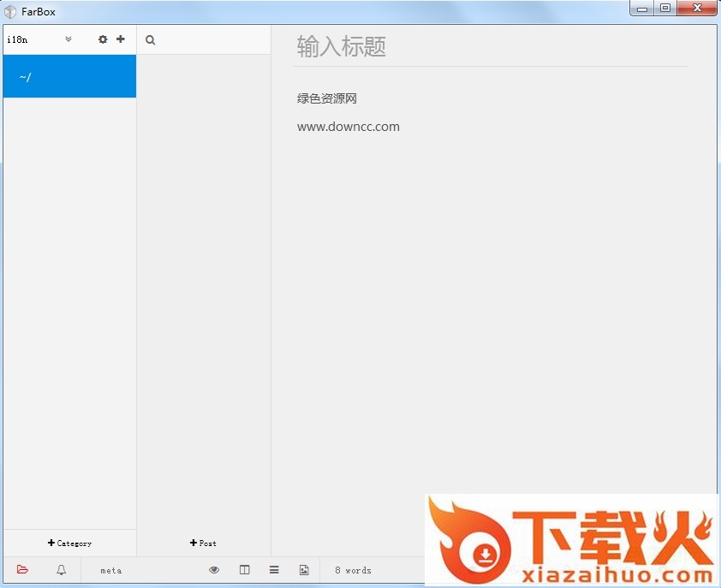Click the three-line list icon
721x588 pixels.
[274, 570]
